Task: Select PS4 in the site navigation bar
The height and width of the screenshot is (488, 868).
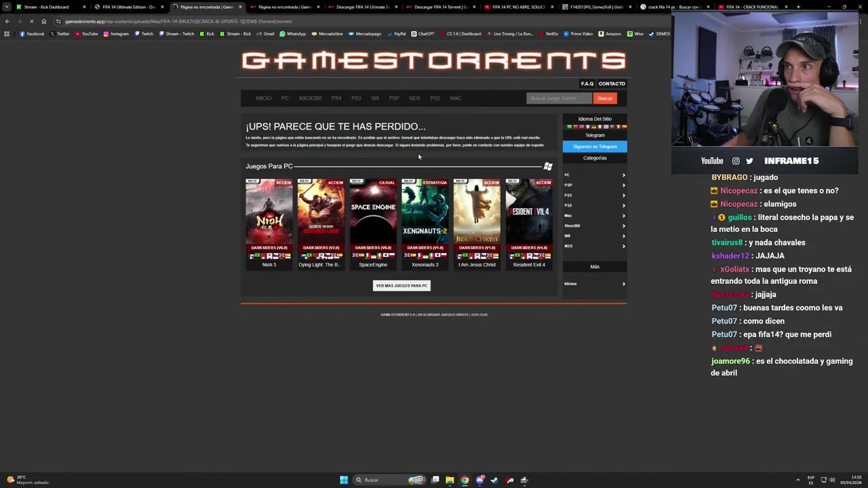Action: (x=336, y=98)
